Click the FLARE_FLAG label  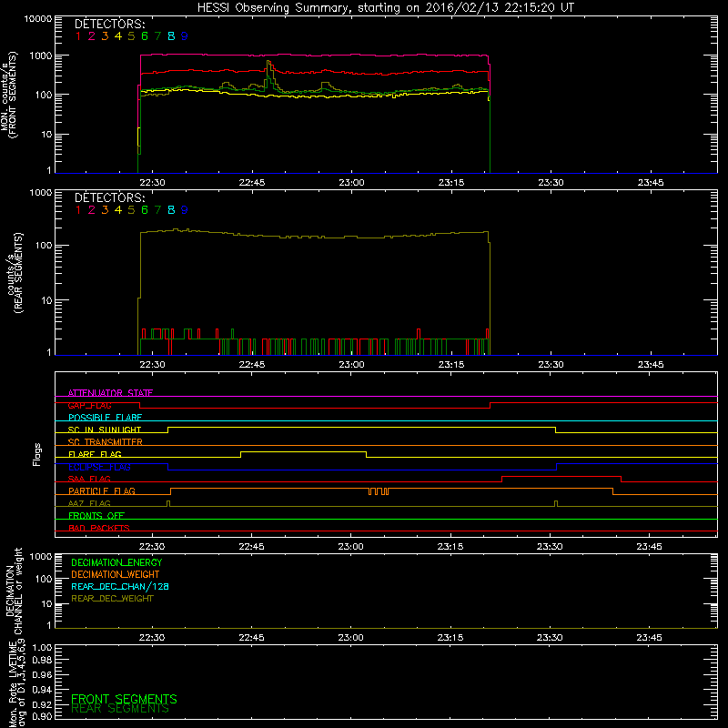pos(95,454)
